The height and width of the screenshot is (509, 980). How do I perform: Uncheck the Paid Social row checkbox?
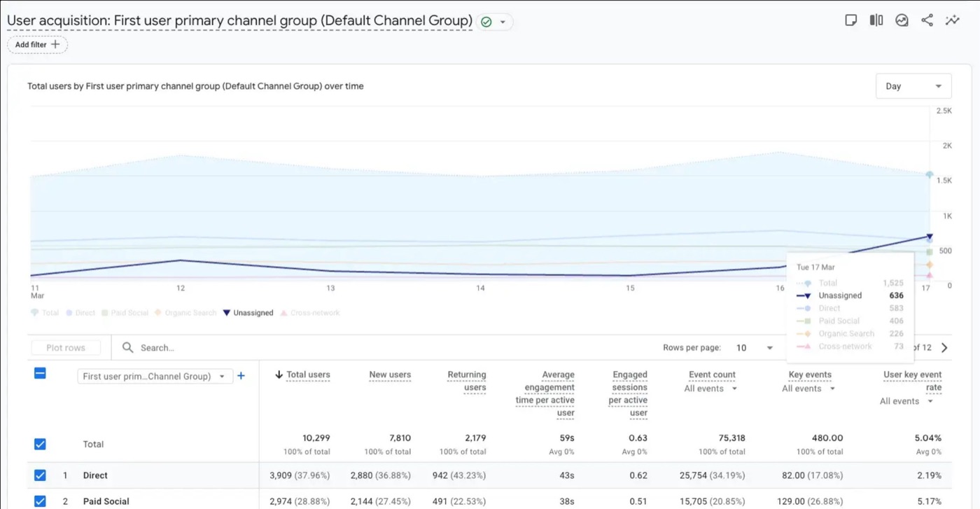(x=40, y=501)
